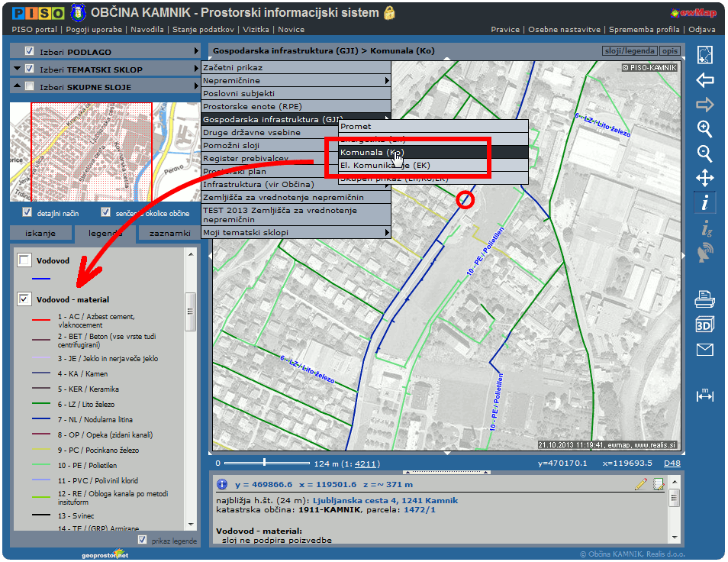Click the map scale slider handle
Screen dimensions: 728x562
tap(264, 462)
